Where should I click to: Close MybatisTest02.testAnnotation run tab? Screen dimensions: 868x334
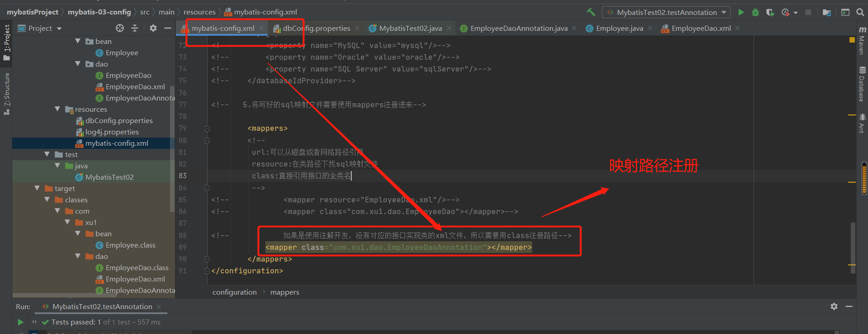[x=159, y=307]
